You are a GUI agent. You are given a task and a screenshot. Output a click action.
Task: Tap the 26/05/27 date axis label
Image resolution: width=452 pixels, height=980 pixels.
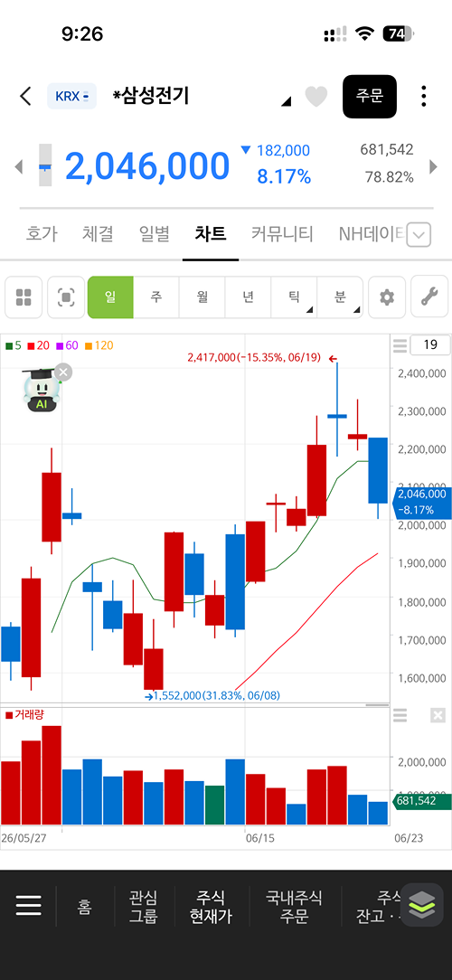point(25,838)
